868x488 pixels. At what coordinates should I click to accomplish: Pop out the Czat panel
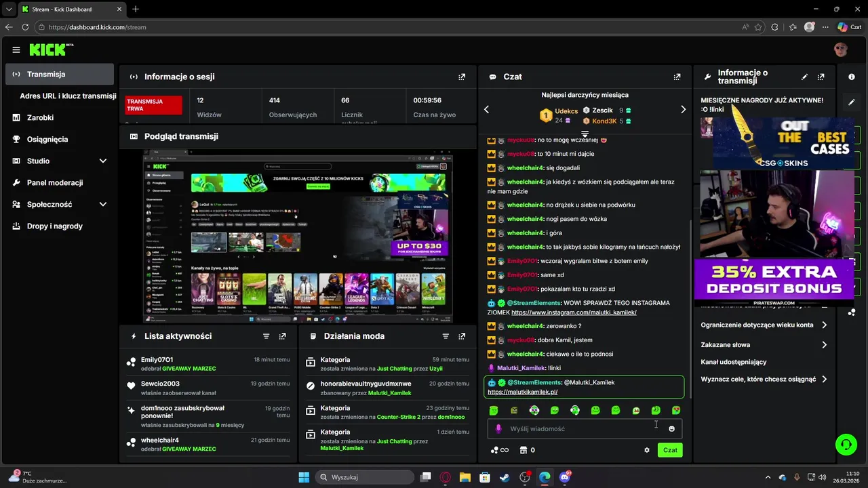677,77
